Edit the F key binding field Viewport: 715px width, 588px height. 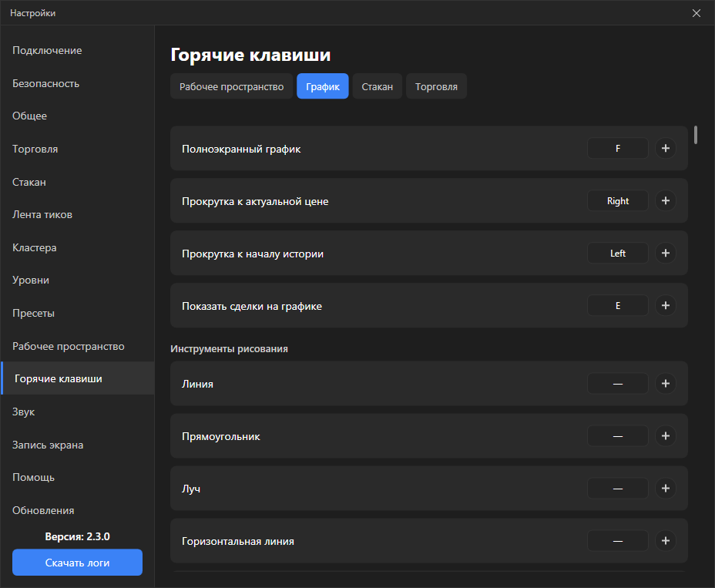[617, 148]
